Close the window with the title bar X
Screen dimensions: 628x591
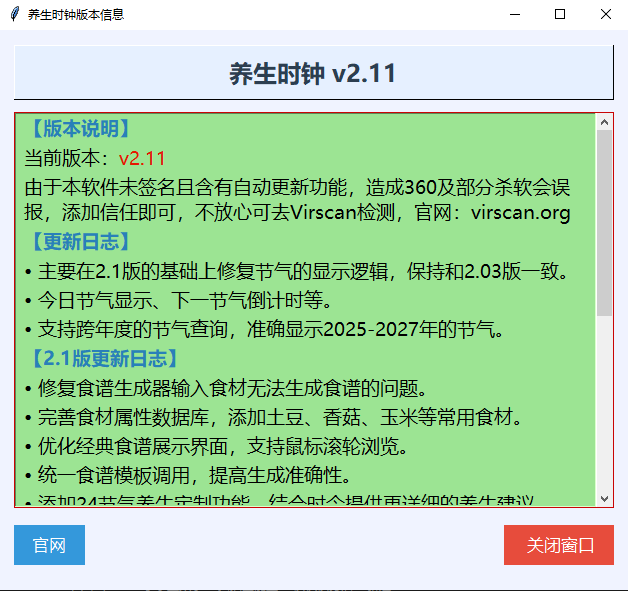point(606,15)
